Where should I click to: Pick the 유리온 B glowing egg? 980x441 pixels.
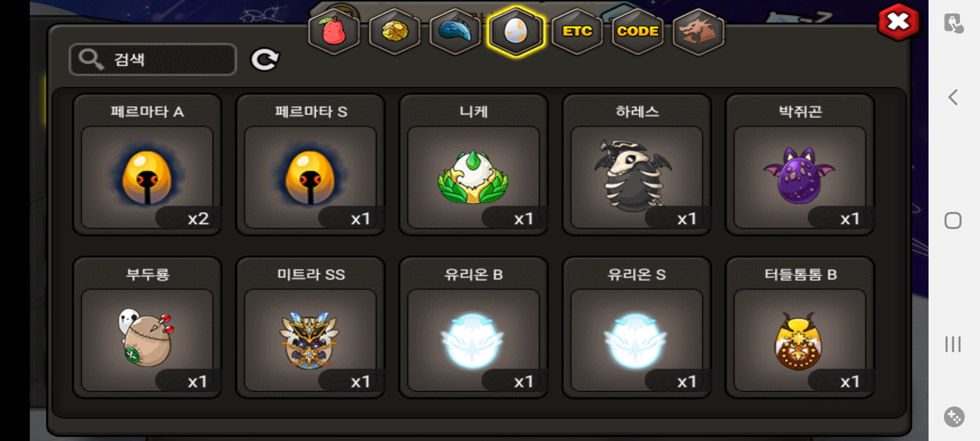click(474, 328)
